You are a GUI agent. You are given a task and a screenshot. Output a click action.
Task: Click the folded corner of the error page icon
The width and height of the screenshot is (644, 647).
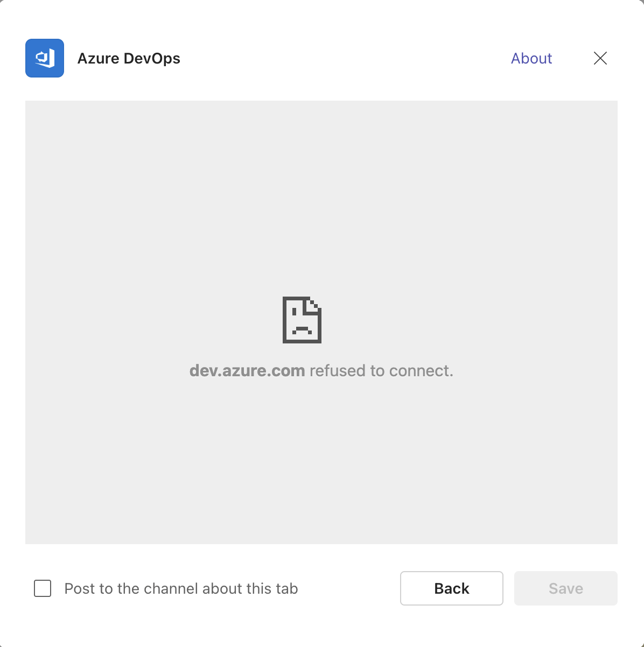pyautogui.click(x=314, y=306)
